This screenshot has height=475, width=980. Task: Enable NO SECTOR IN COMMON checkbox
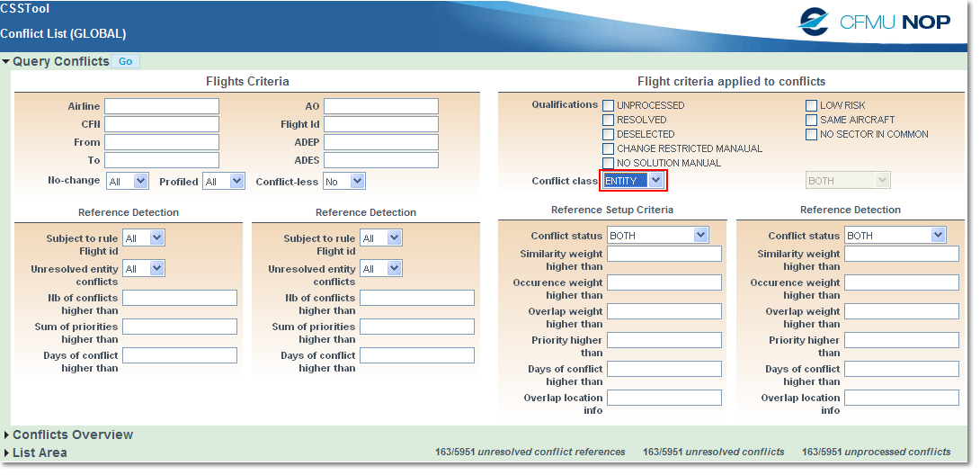pos(811,134)
